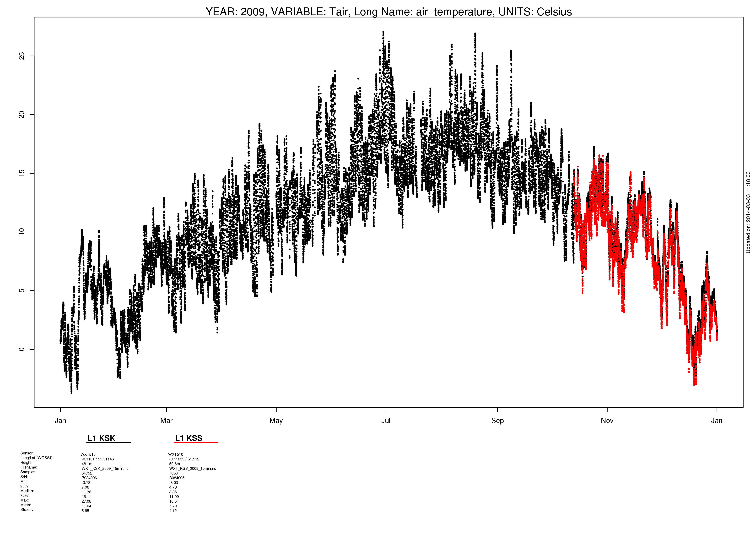Click the serial number B084006
This screenshot has height=535, width=756.
pos(89,478)
